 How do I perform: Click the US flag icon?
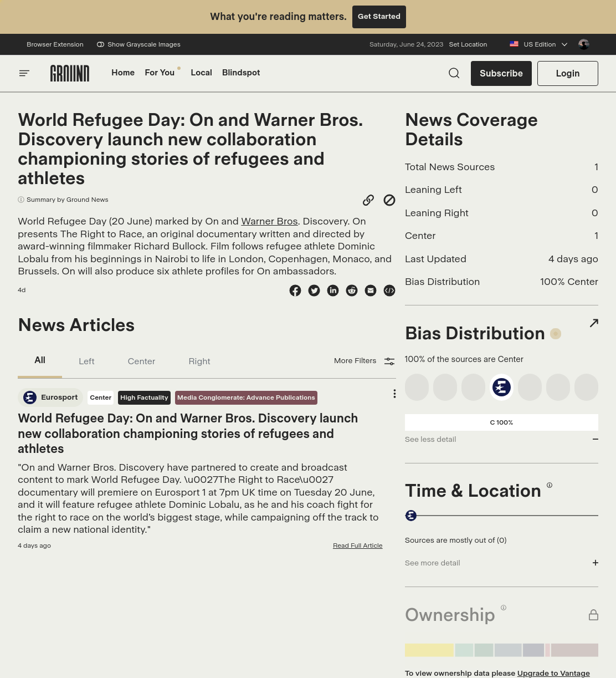(x=514, y=44)
